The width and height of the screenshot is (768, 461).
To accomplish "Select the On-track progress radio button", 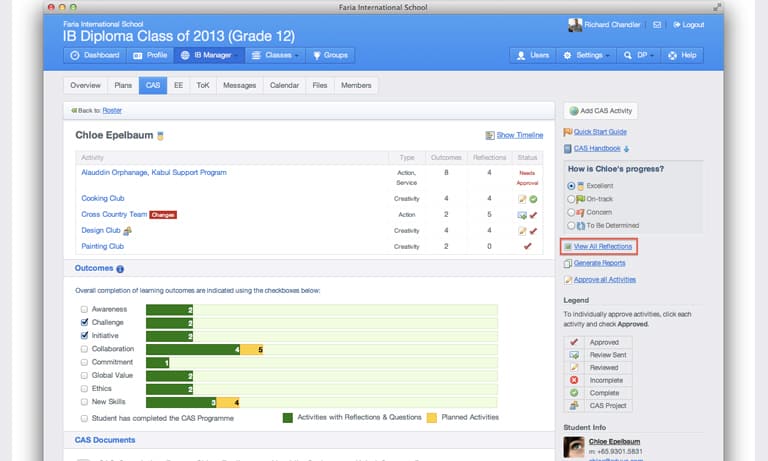I will pos(571,199).
